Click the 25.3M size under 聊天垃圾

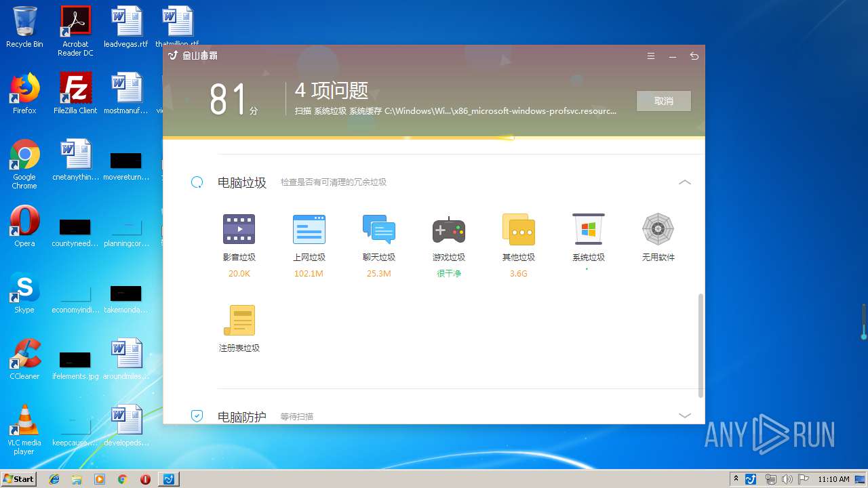coord(378,274)
